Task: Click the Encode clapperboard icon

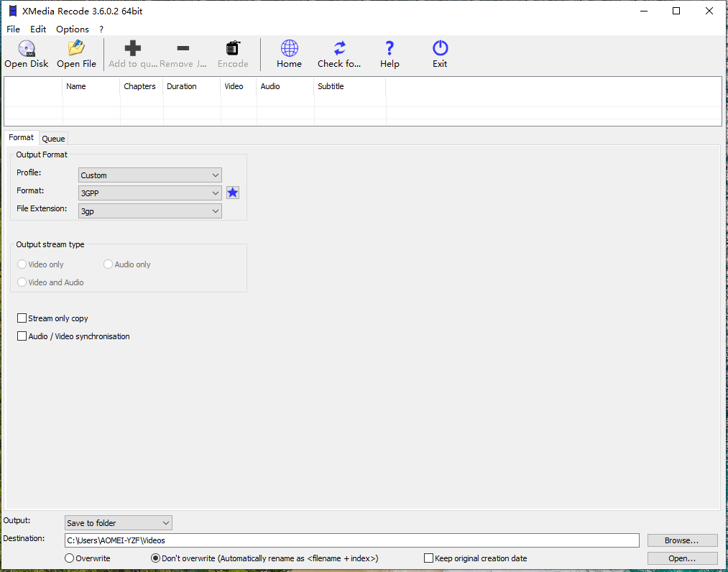Action: click(233, 48)
